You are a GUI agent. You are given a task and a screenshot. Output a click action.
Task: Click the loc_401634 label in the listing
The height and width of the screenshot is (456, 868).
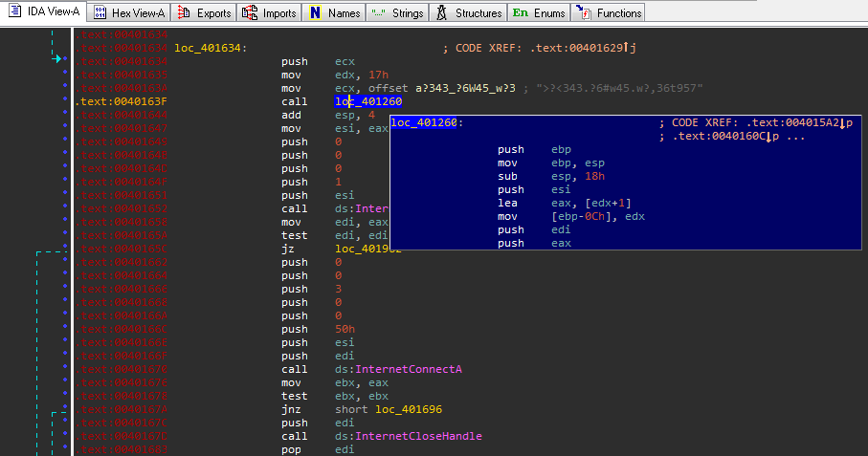click(209, 48)
